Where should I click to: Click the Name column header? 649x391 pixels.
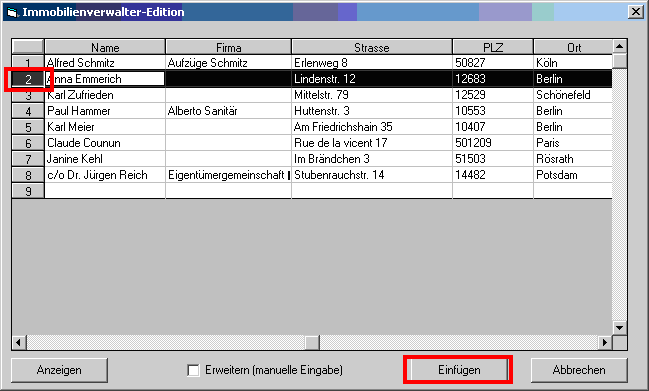click(105, 47)
